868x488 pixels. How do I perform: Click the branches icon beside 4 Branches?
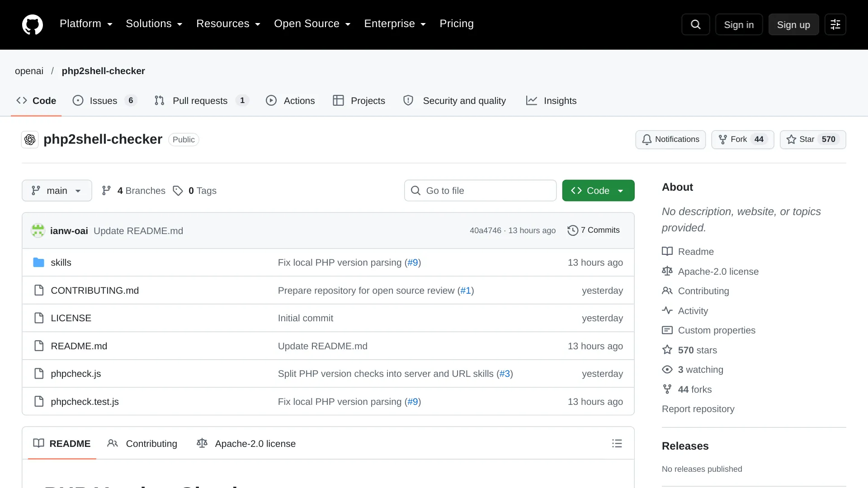tap(106, 191)
